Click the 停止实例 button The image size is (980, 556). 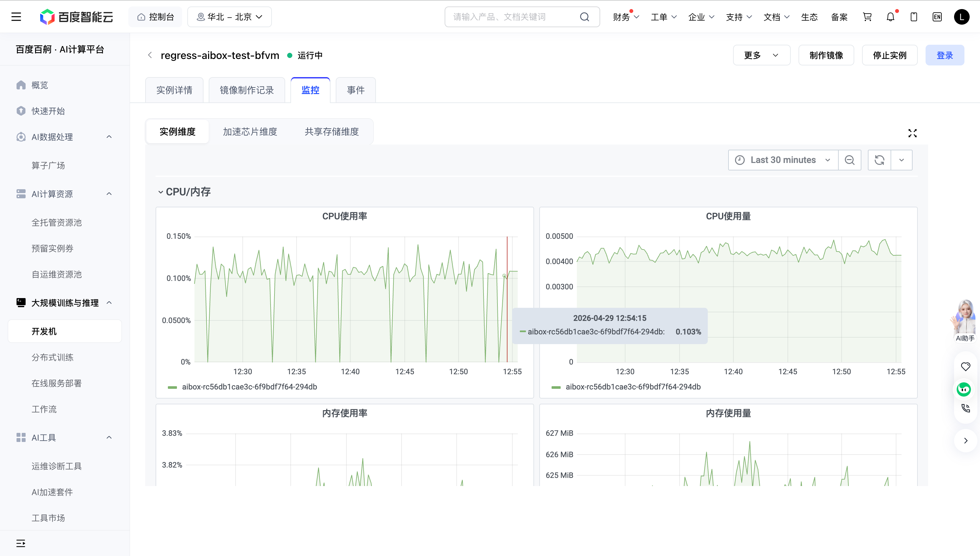pyautogui.click(x=890, y=55)
